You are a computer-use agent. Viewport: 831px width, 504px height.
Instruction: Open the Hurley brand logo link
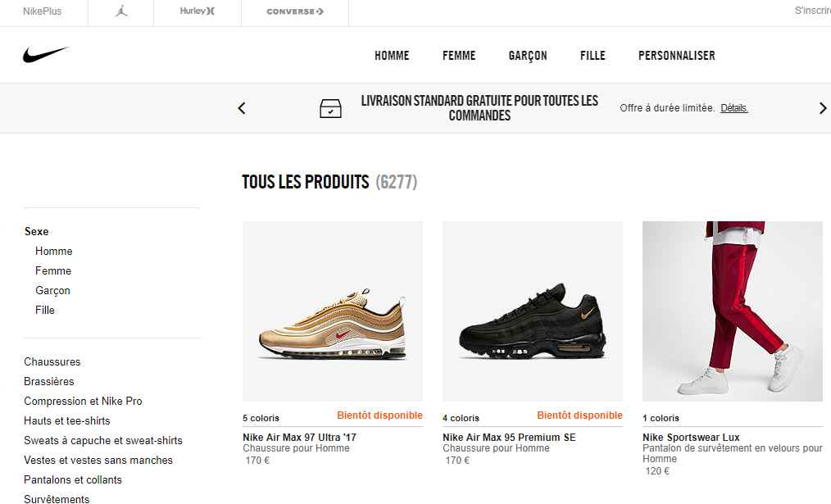pyautogui.click(x=198, y=11)
